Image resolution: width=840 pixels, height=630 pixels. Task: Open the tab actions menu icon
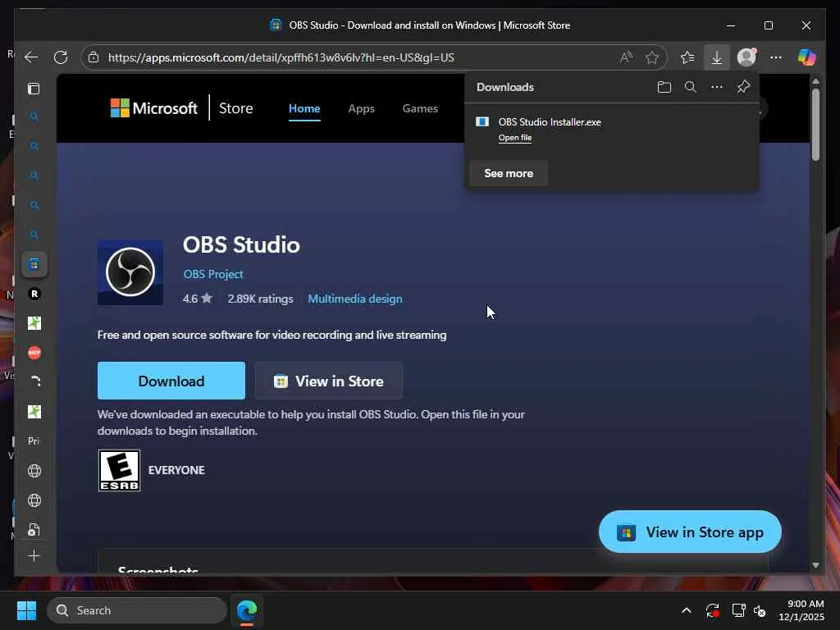(34, 89)
